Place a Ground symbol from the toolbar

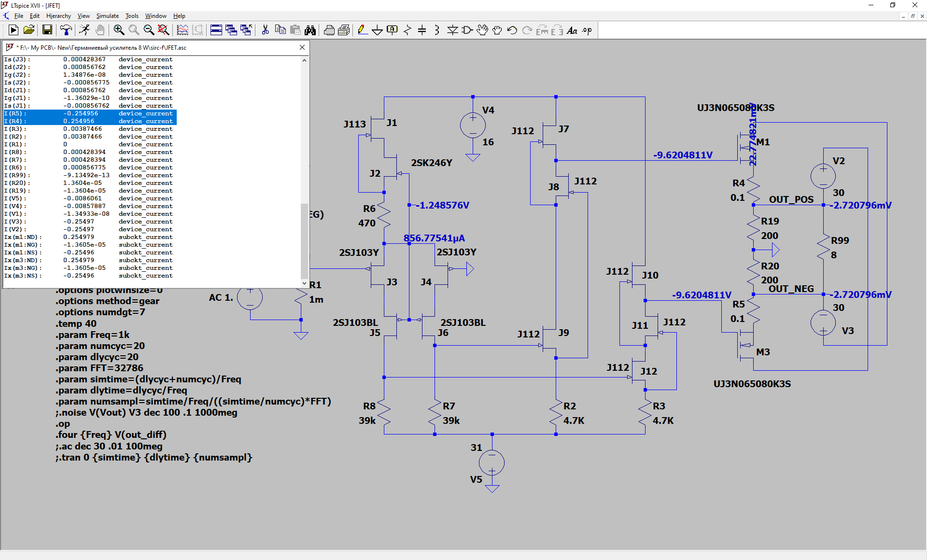pyautogui.click(x=377, y=30)
